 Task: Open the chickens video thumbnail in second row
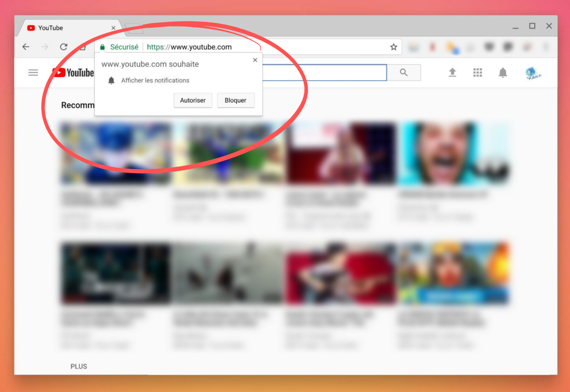coord(228,273)
